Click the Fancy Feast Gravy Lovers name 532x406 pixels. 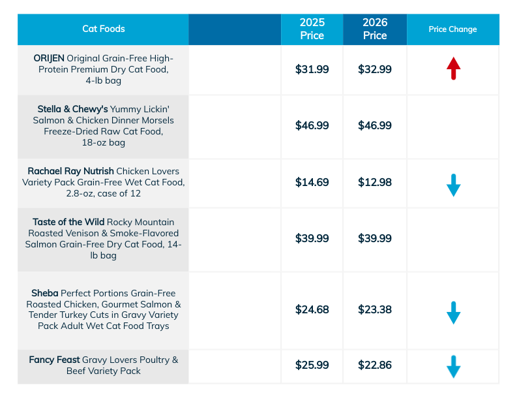tap(103, 365)
